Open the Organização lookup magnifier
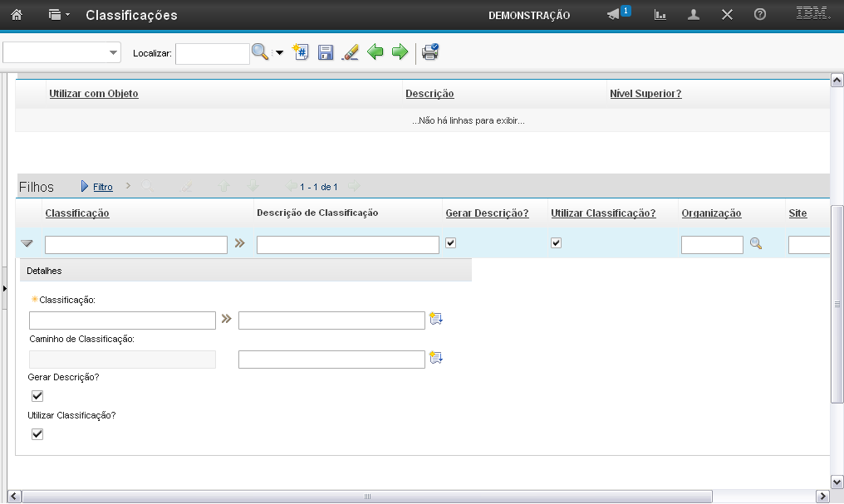Image resolution: width=844 pixels, height=504 pixels. point(756,244)
